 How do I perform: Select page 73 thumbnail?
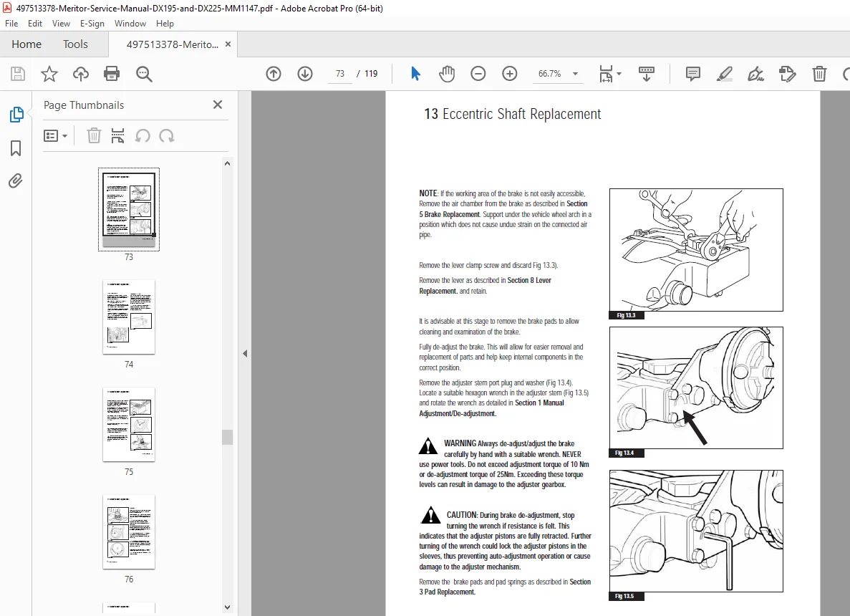pyautogui.click(x=129, y=209)
